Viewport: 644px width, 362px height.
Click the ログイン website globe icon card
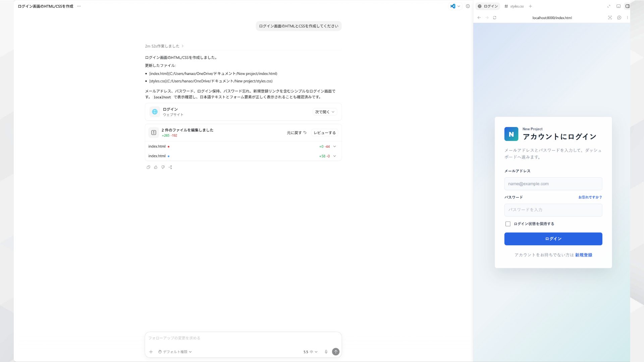[x=155, y=112]
